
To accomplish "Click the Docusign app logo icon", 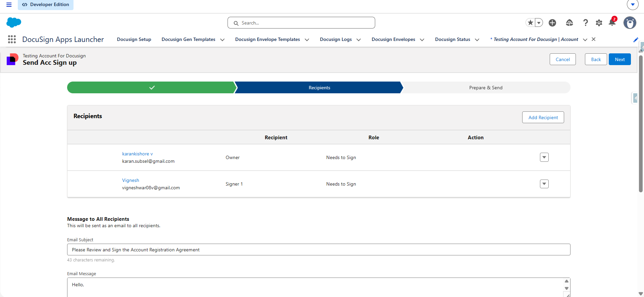I will tap(12, 59).
